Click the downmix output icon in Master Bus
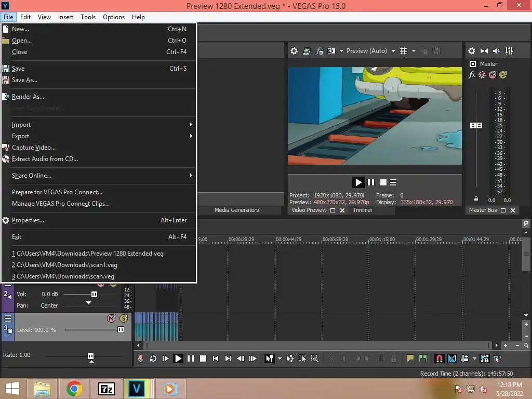Viewport: 532px width, 399px height. [484, 51]
